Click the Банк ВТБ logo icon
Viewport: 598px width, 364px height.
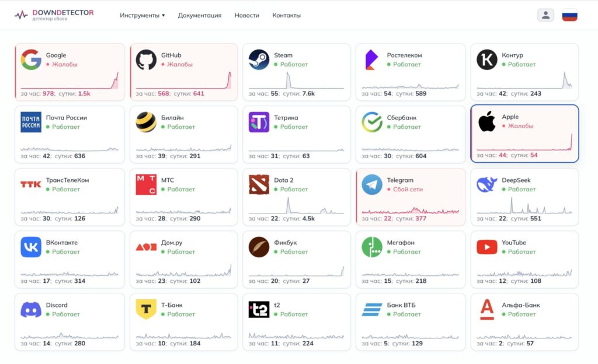coord(372,310)
